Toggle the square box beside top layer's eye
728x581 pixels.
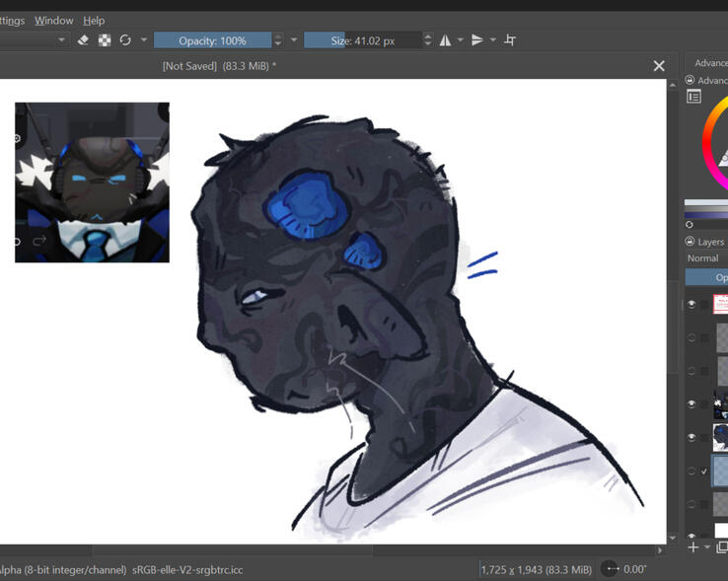[704, 304]
